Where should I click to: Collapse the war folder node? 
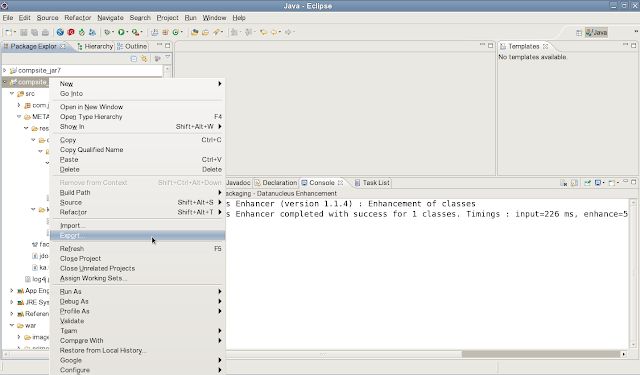(x=12, y=325)
